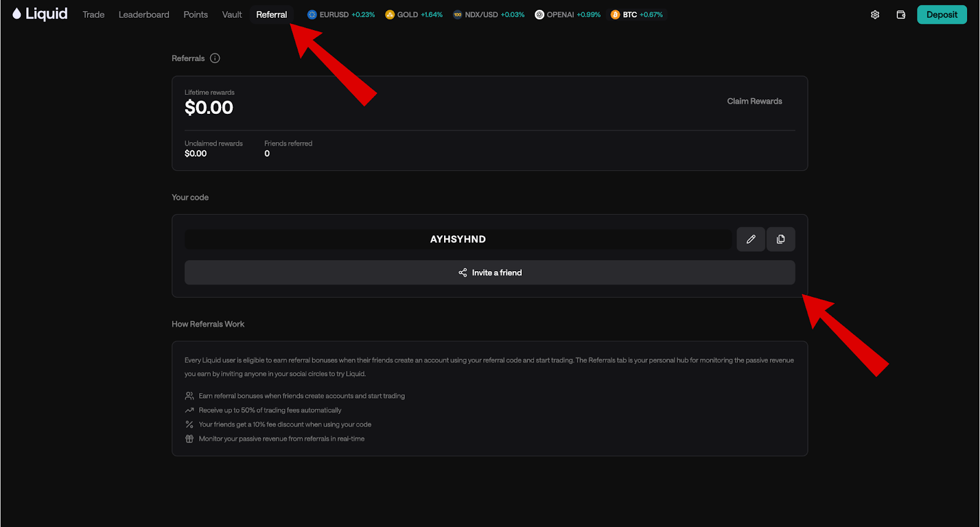Open the OPENAI ticker
This screenshot has width=980, height=527.
[x=568, y=15]
